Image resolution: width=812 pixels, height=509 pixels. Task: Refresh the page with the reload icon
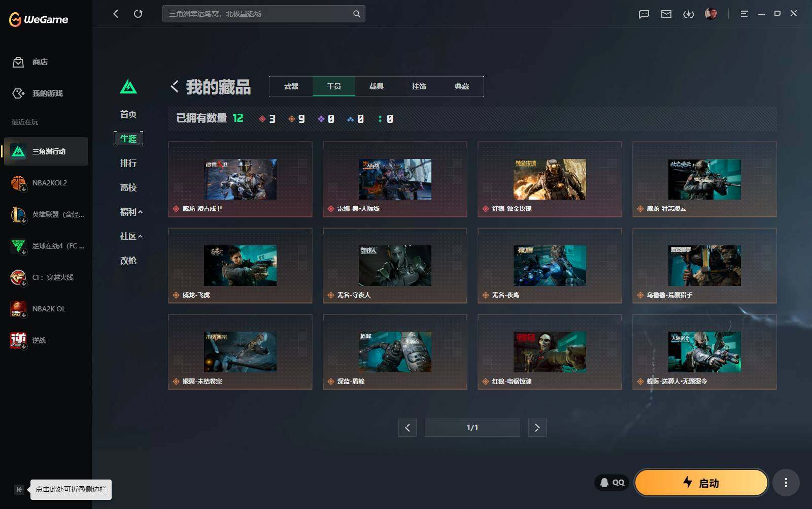[138, 14]
